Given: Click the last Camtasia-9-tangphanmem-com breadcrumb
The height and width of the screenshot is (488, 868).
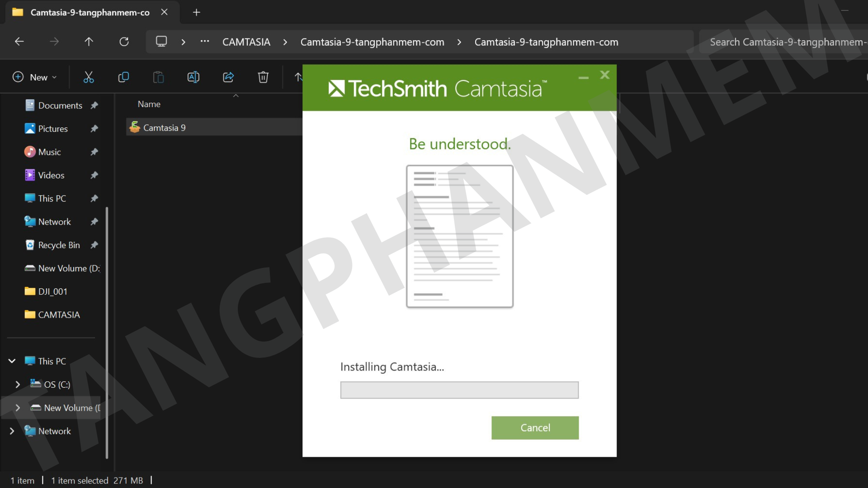Looking at the screenshot, I should (547, 42).
